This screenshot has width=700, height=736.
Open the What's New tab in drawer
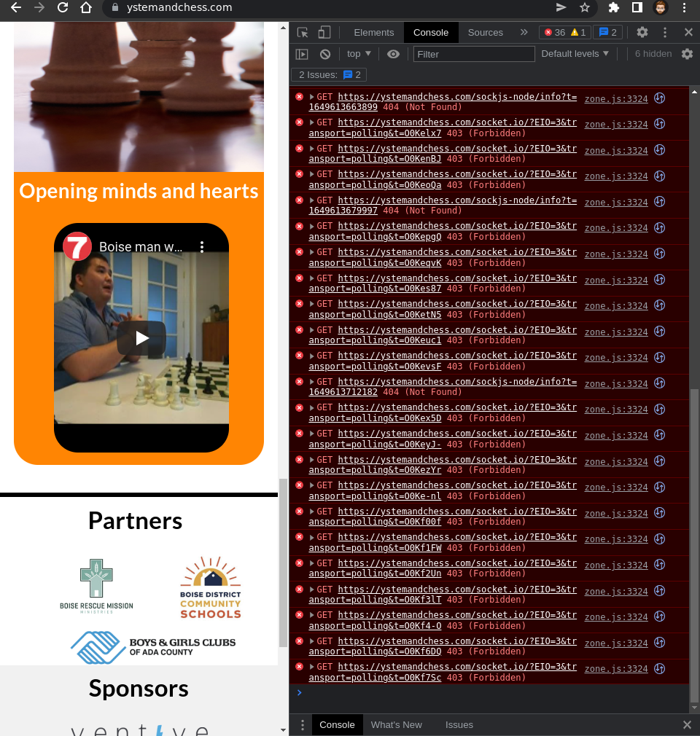396,724
